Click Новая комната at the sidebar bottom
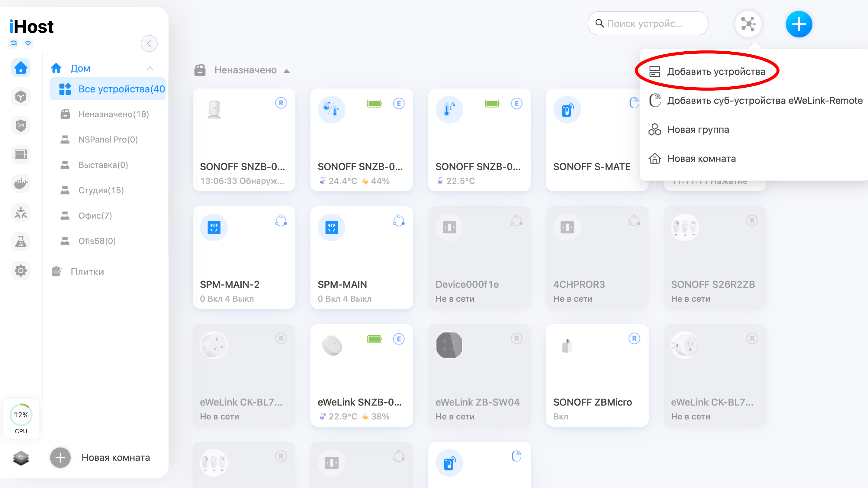868x488 pixels. [116, 457]
